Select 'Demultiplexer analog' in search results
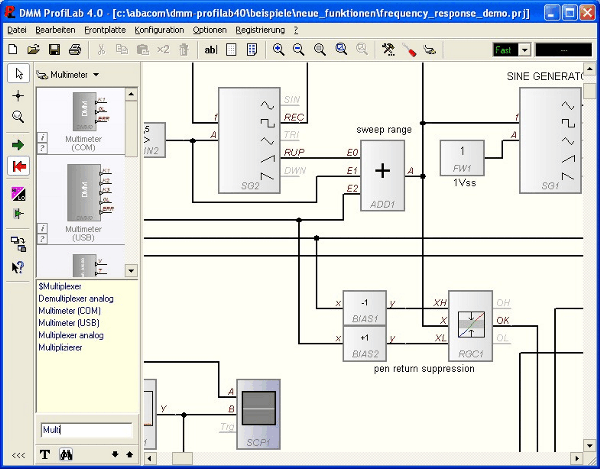 76,299
